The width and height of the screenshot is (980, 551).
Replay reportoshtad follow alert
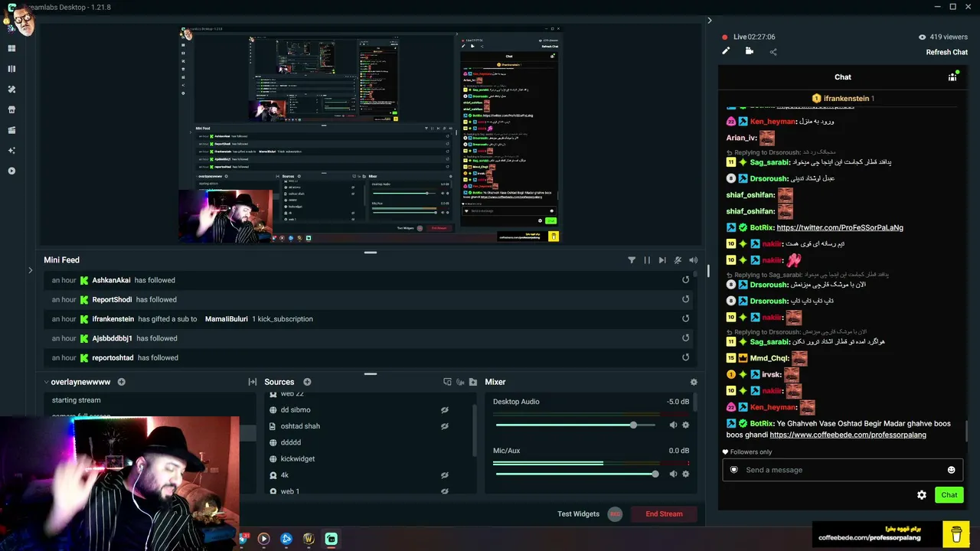pyautogui.click(x=685, y=357)
